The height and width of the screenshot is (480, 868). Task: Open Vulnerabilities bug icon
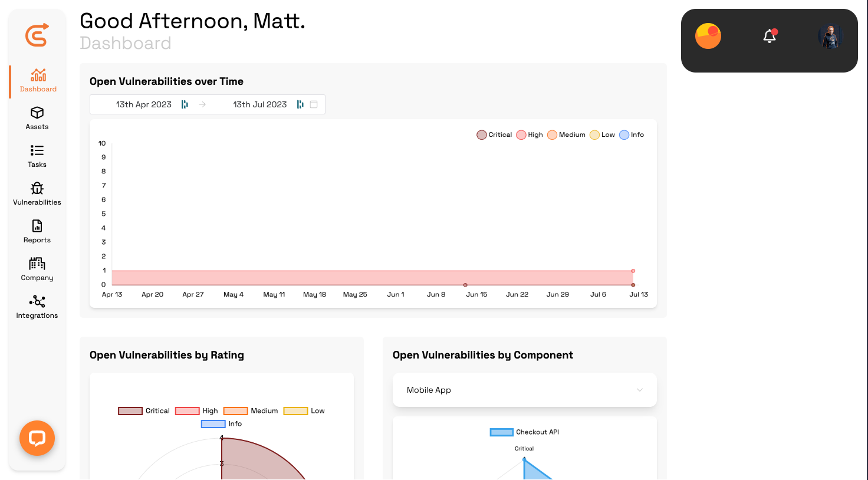tap(37, 188)
